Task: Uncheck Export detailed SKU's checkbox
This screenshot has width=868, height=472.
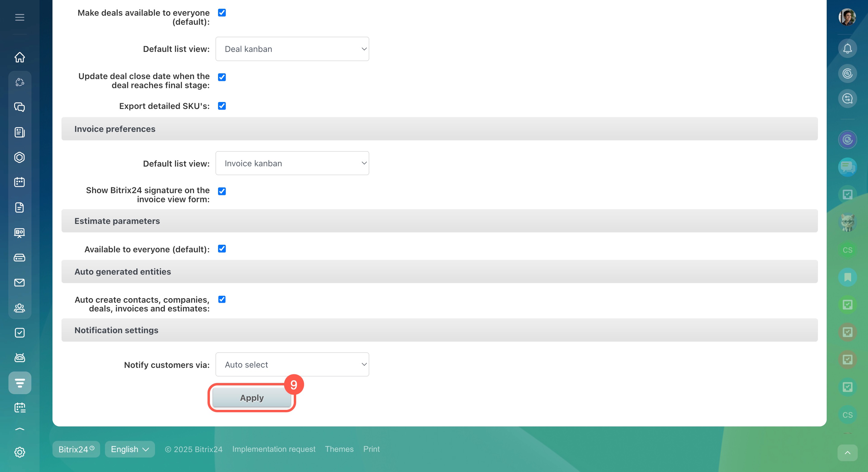Action: pyautogui.click(x=222, y=106)
